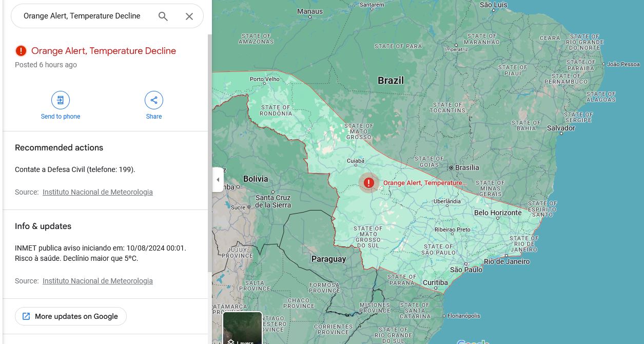Click the State of Maranhão label
The image size is (644, 344).
coord(482,39)
